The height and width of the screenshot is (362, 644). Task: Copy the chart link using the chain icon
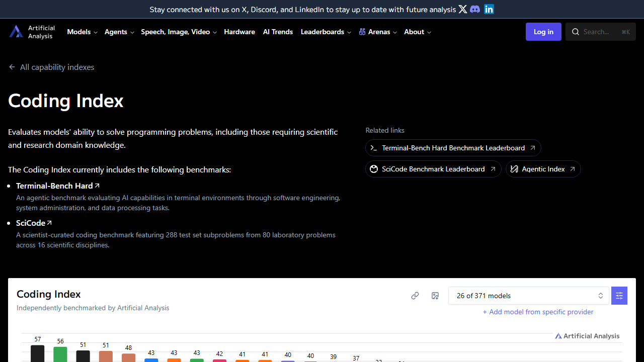tap(415, 296)
